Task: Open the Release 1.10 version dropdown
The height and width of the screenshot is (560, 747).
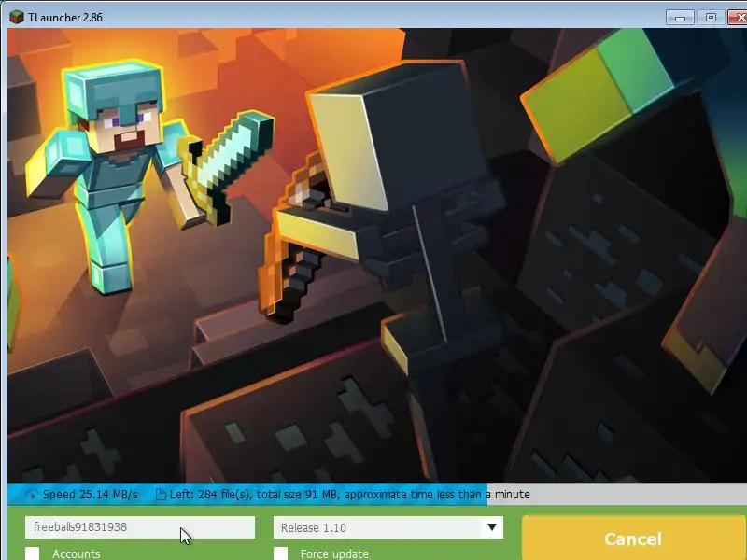Action: (x=388, y=527)
